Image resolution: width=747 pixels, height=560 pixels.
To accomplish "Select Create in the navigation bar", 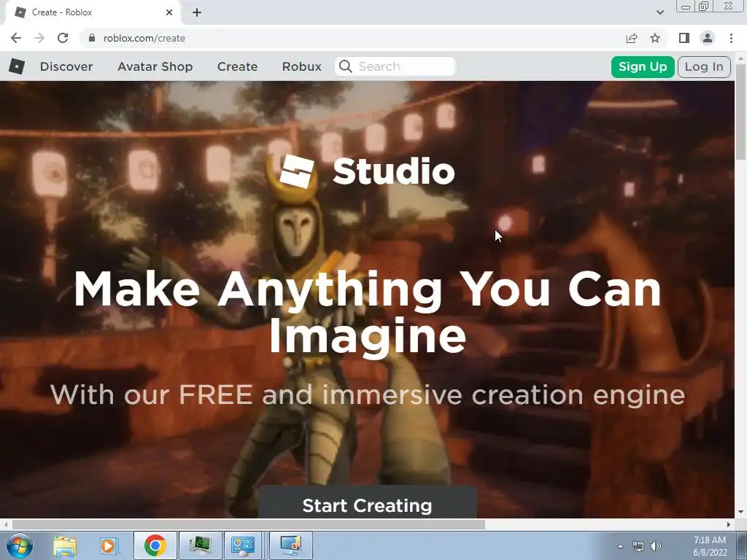I will tap(237, 66).
